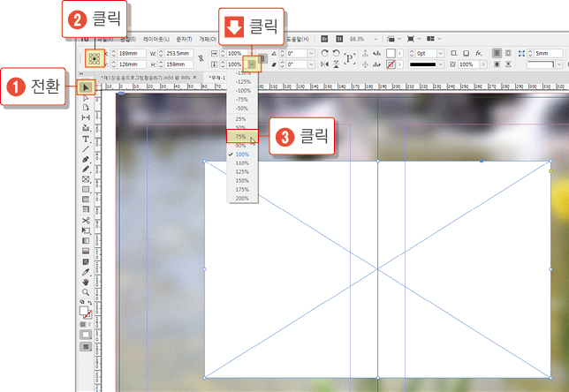This screenshot has width=569, height=392.
Task: Click fill color swatch in control bar
Action: pos(391,53)
